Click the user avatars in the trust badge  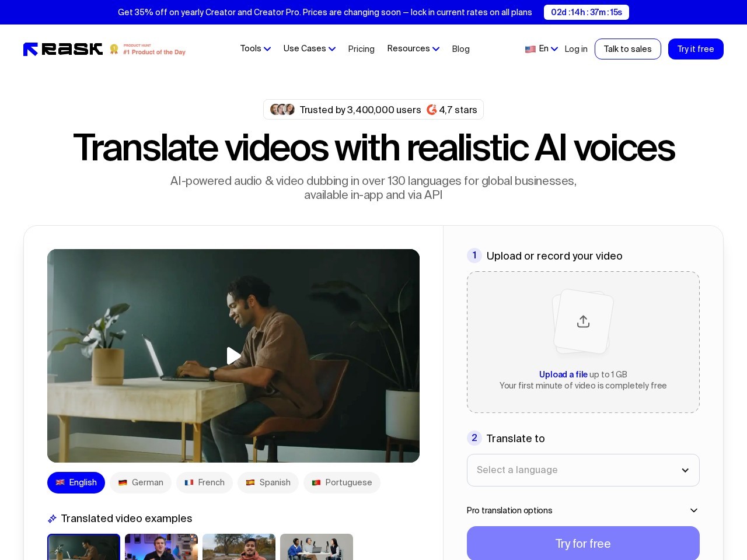pos(282,110)
